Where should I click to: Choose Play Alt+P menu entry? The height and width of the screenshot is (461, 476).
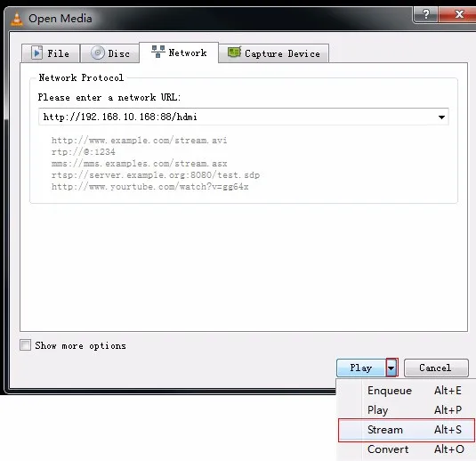(407, 410)
